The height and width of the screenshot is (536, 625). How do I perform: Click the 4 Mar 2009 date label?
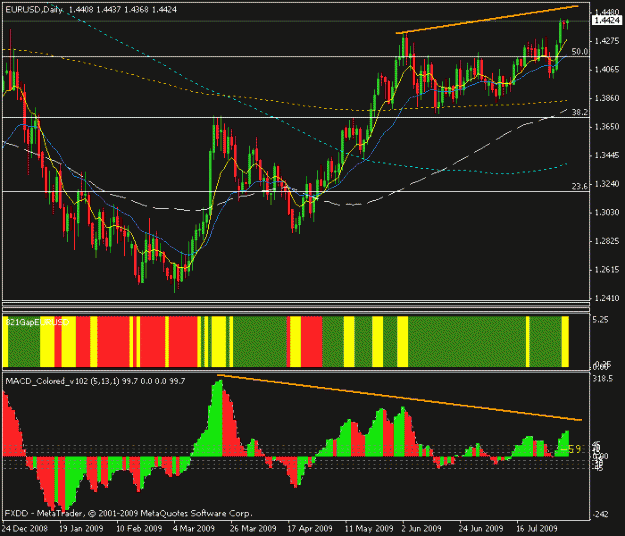pyautogui.click(x=194, y=529)
